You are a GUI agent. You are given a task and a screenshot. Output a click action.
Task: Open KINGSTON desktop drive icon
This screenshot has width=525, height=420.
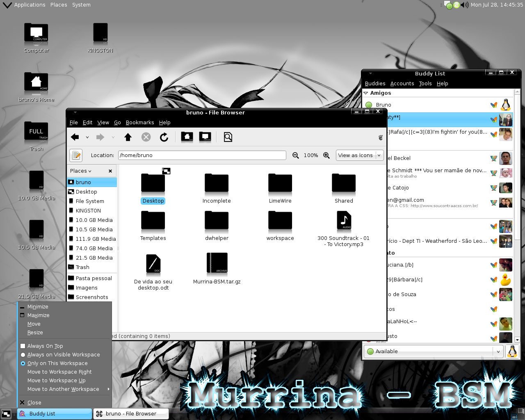pyautogui.click(x=100, y=38)
